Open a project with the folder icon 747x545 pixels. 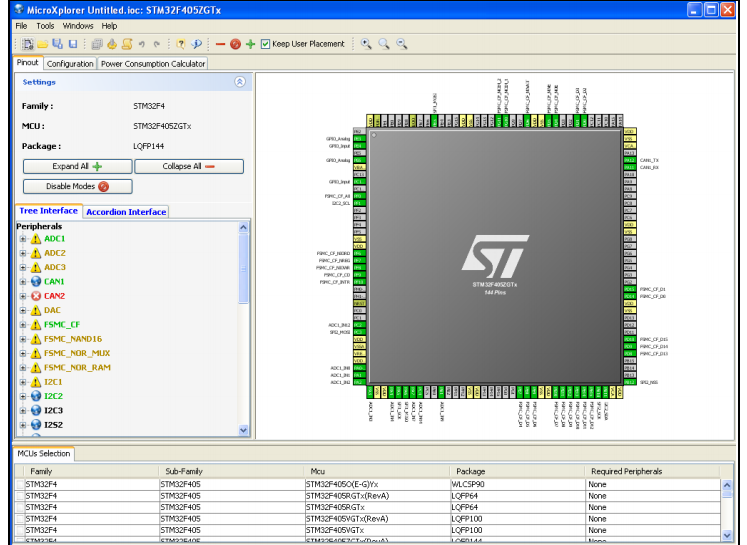(x=43, y=44)
